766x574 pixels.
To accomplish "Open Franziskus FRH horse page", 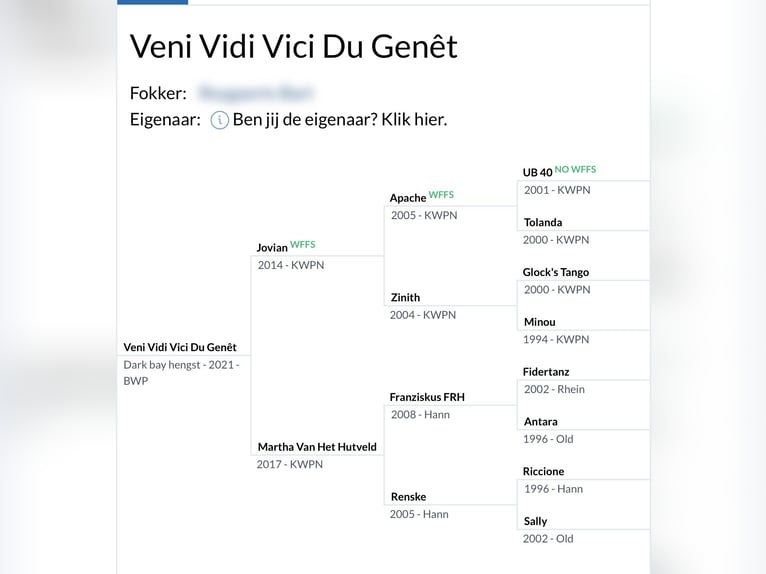I will tap(427, 397).
